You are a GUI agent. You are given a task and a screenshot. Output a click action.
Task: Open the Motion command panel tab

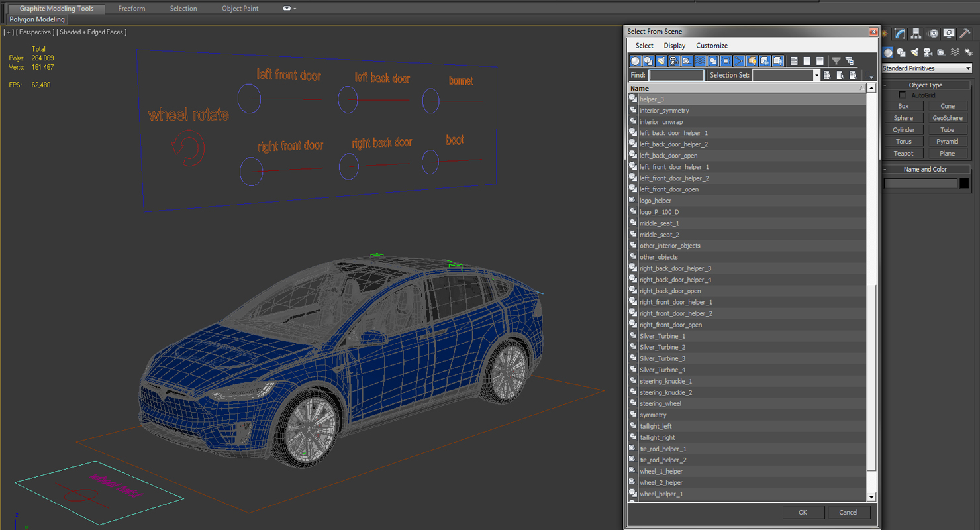(934, 34)
